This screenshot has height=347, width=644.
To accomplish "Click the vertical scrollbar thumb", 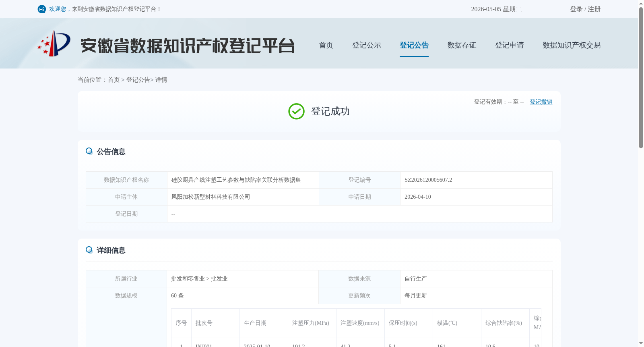I will (641, 78).
